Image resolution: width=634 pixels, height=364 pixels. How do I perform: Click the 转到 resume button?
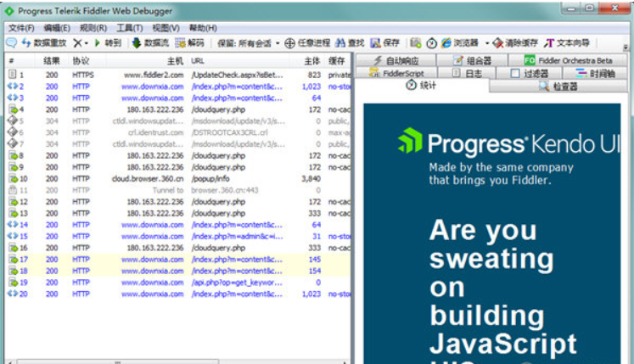pos(108,43)
